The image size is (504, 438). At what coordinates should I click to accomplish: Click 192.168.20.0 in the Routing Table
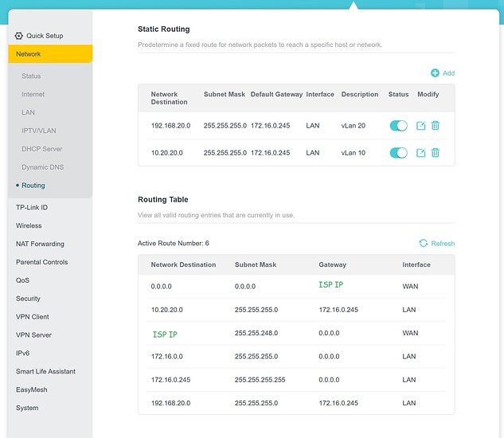tap(170, 403)
